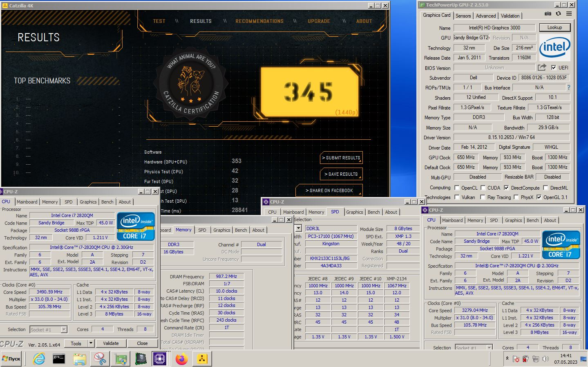Open the ABOUT tab in Catzilla
588x367 pixels.
364,21
